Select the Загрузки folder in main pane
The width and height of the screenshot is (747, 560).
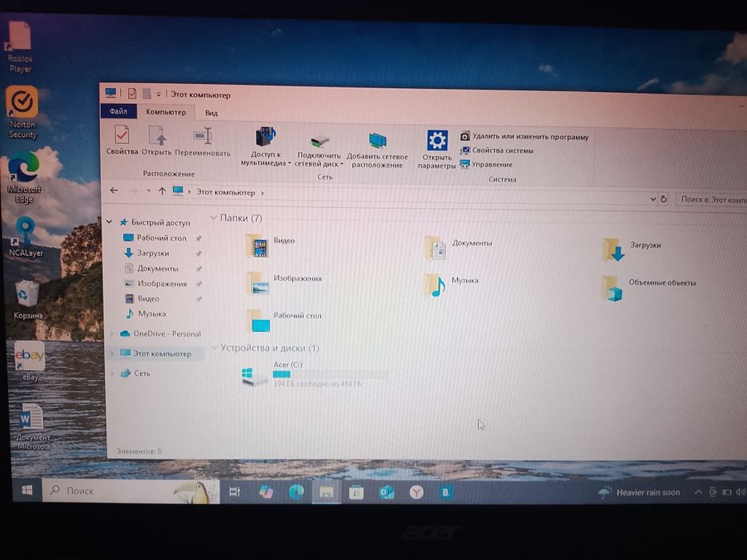(632, 250)
